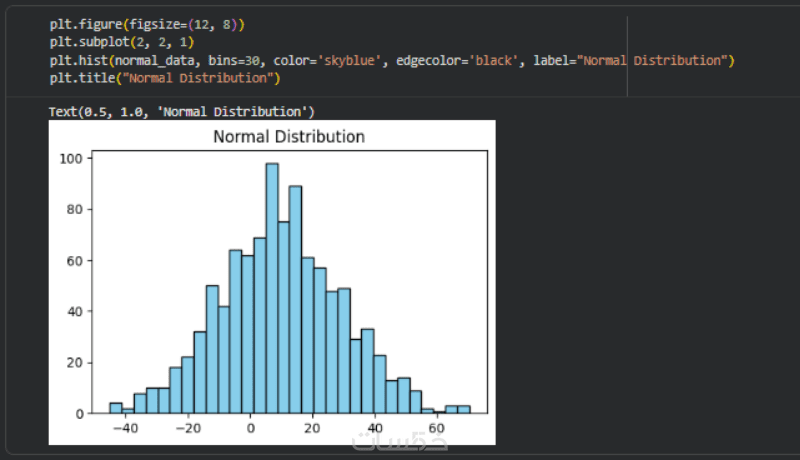Click the rightmost histogram bar
800x460 pixels.
(x=464, y=409)
